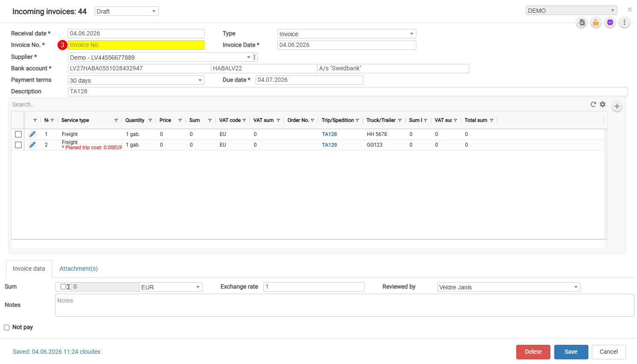Toggle the manual sum checkbox
Viewport: 637px width, 364px height.
coord(63,287)
